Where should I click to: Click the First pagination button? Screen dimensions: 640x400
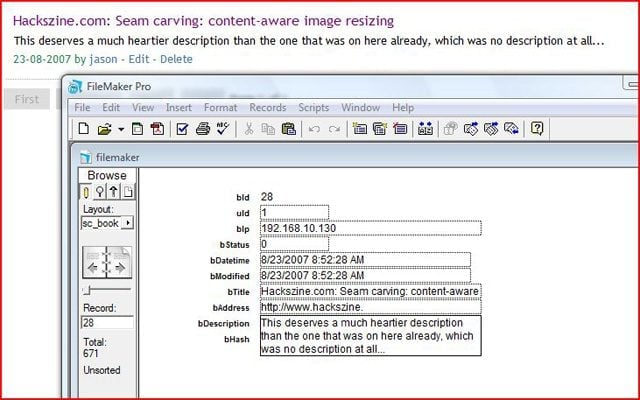click(x=27, y=99)
